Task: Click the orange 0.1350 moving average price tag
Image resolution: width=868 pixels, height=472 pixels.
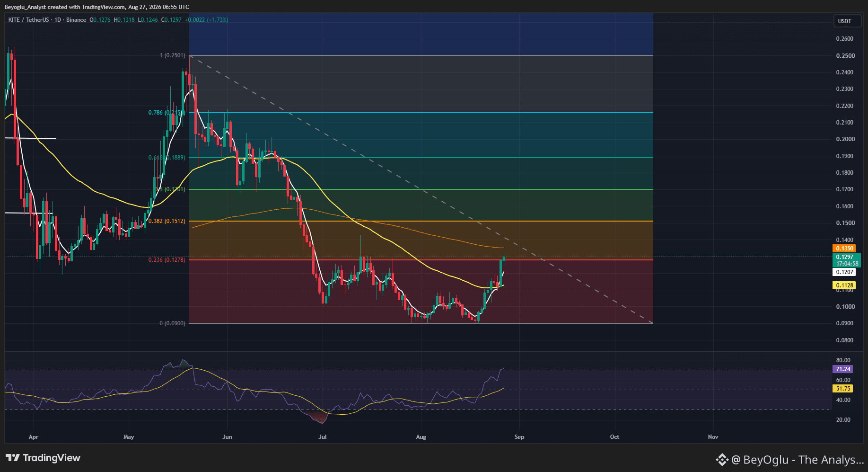Action: pos(844,249)
